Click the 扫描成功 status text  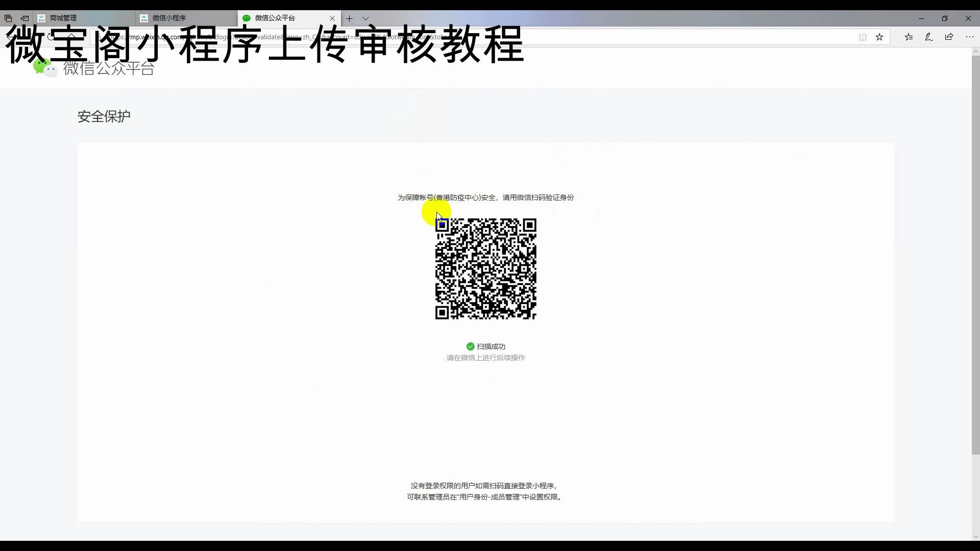[x=491, y=346]
